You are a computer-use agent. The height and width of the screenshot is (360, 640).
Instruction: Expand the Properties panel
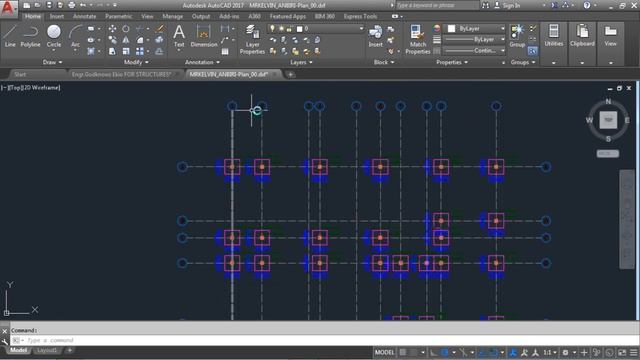[452, 62]
